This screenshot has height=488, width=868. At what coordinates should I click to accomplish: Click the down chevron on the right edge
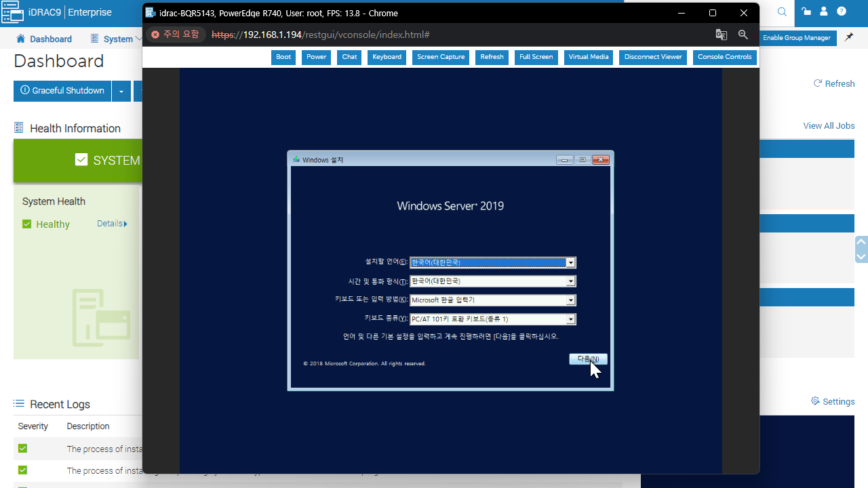(x=861, y=257)
